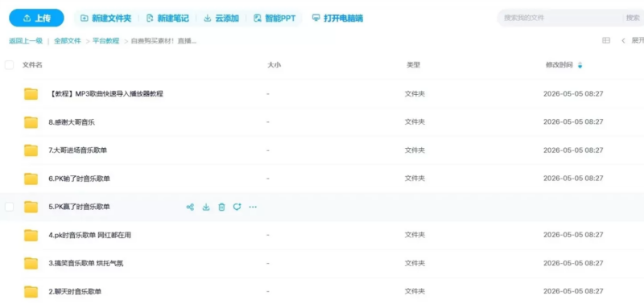Share the 5.PK赢了时音乐歌单 folder icon
The width and height of the screenshot is (644, 304).
(190, 207)
